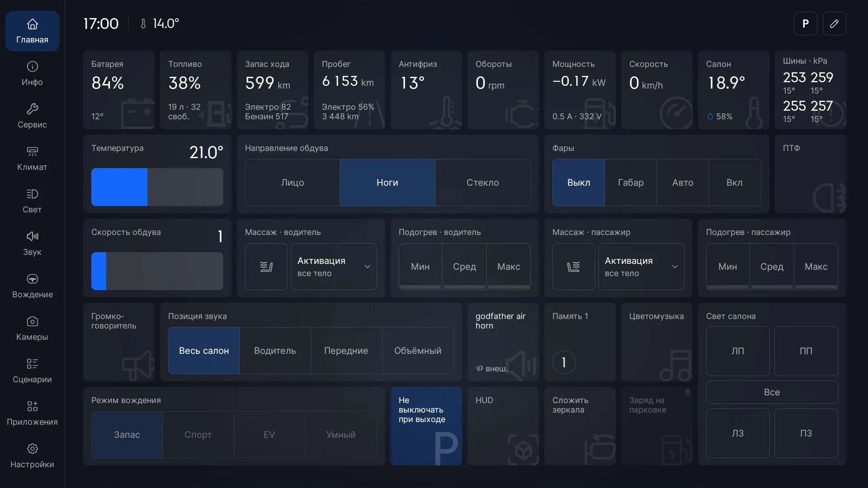Turn on all cabin lights Все
Image resolution: width=868 pixels, height=488 pixels.
click(772, 392)
